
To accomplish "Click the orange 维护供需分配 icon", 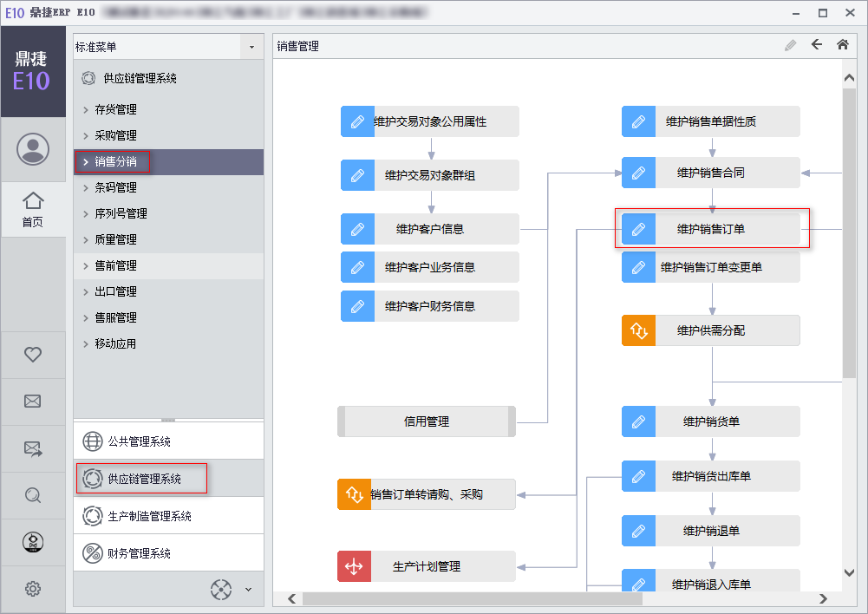I will (638, 330).
